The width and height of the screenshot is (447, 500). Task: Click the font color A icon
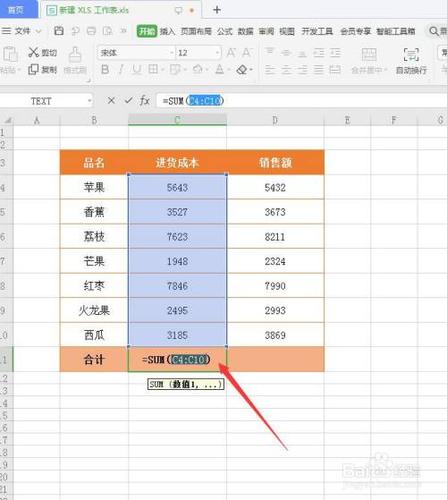pos(219,69)
